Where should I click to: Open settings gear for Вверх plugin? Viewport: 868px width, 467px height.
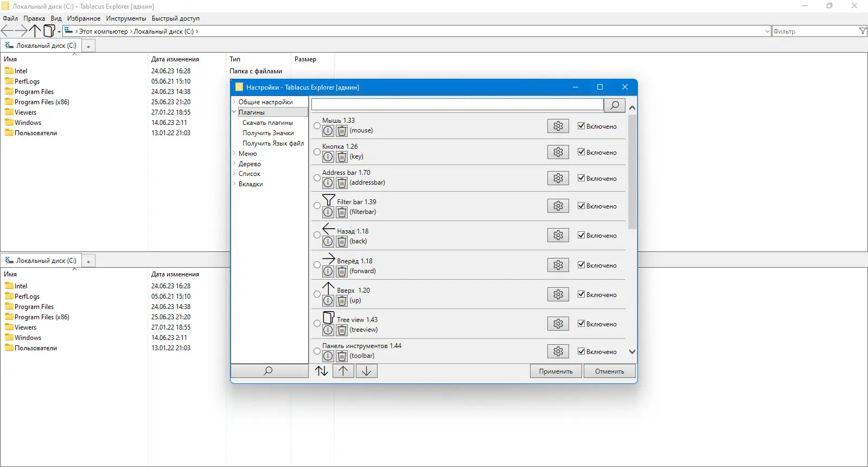pos(558,294)
